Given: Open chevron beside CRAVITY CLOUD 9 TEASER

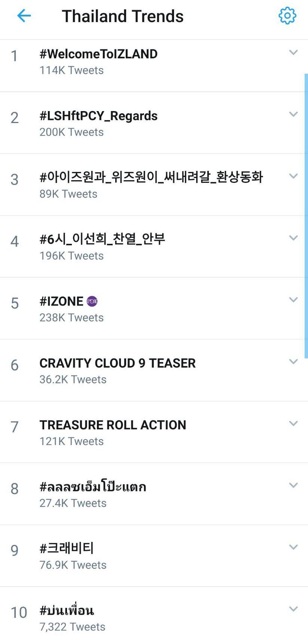Looking at the screenshot, I should point(293,362).
